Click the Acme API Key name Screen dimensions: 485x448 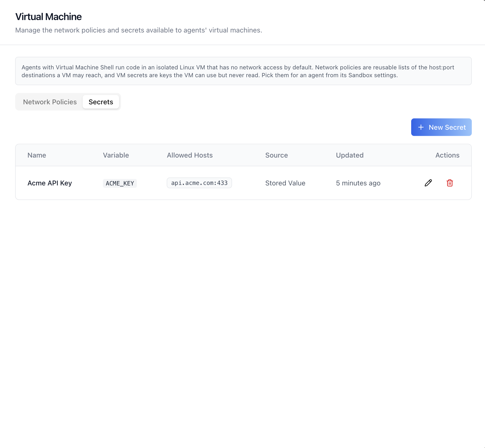click(50, 183)
